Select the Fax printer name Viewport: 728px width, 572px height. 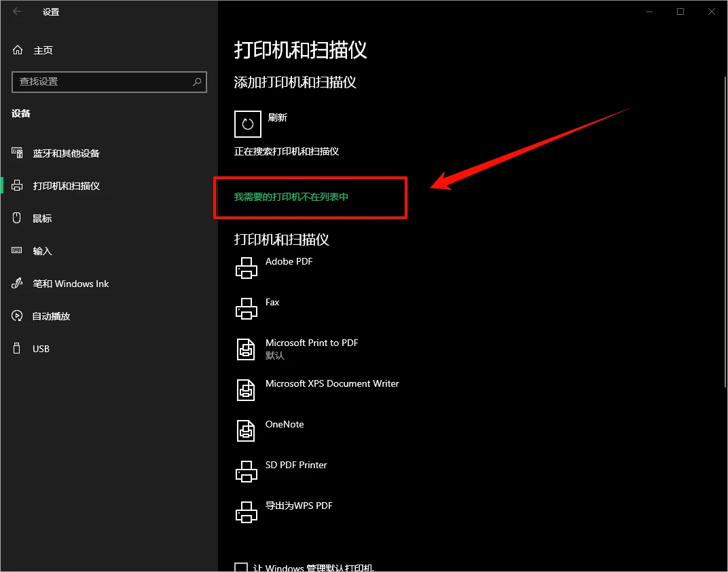(x=272, y=302)
